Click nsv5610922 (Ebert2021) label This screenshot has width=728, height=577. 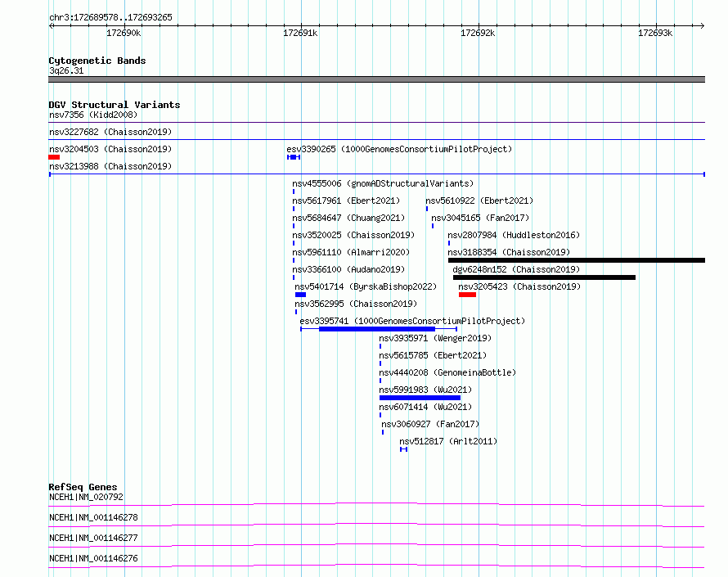click(479, 201)
